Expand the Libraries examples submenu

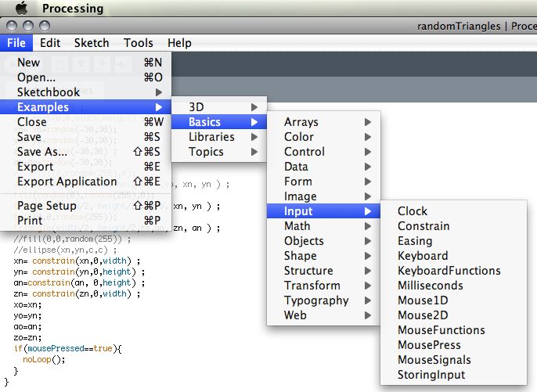pyautogui.click(x=219, y=137)
